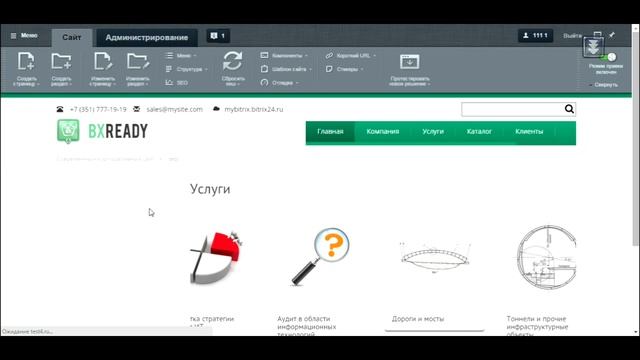Screen dimensions: 640x360
Task: Open user profile button 111 1
Action: 536,36
